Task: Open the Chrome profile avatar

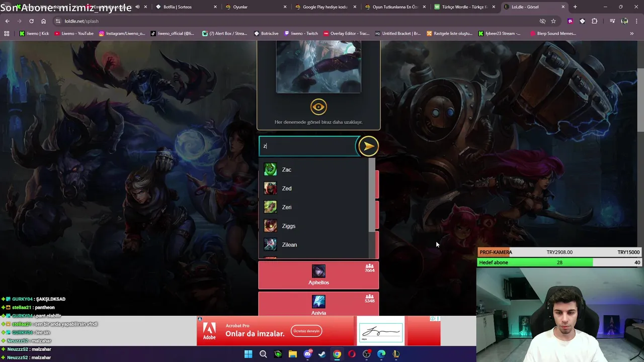Action: [624, 21]
